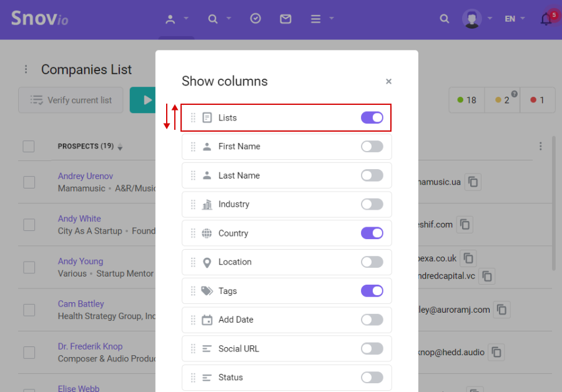
Task: Enable the Add Date column toggle
Action: point(372,320)
